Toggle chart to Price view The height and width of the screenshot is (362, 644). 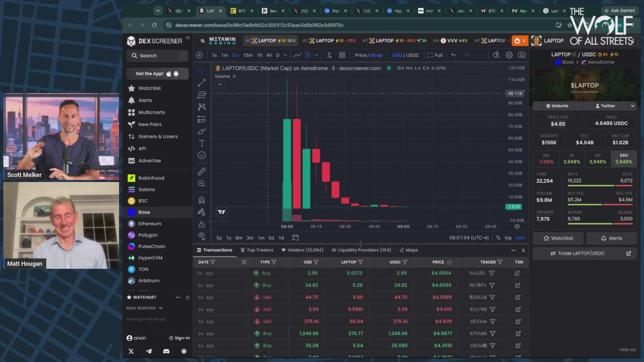tap(360, 55)
